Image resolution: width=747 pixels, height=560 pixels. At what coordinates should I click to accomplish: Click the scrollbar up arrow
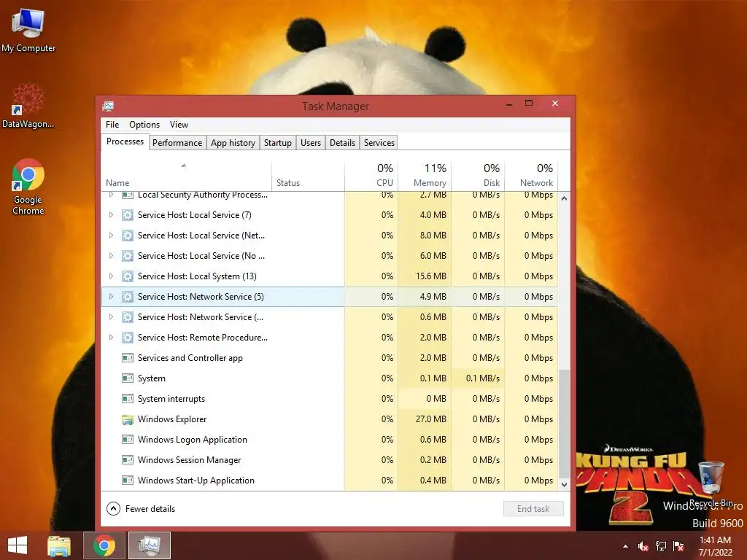[564, 198]
